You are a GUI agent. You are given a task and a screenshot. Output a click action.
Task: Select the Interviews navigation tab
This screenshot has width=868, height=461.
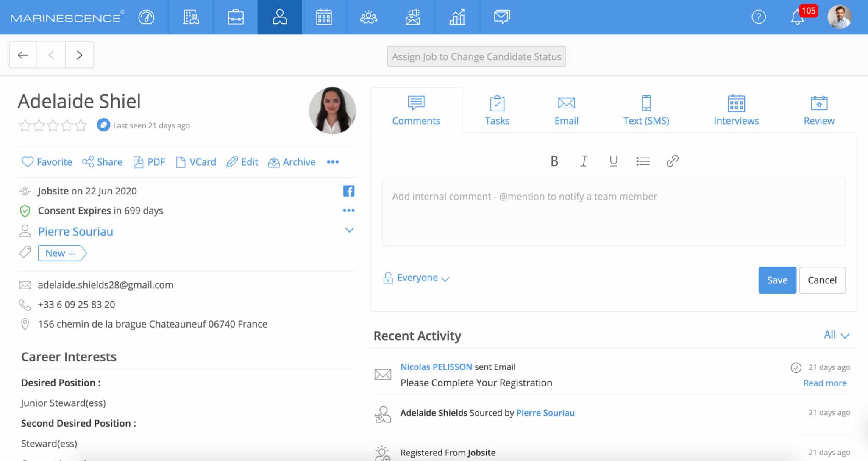coord(736,110)
